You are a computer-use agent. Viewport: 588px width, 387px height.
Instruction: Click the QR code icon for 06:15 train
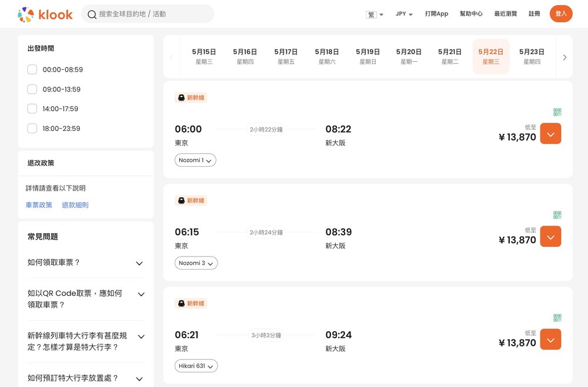(557, 215)
